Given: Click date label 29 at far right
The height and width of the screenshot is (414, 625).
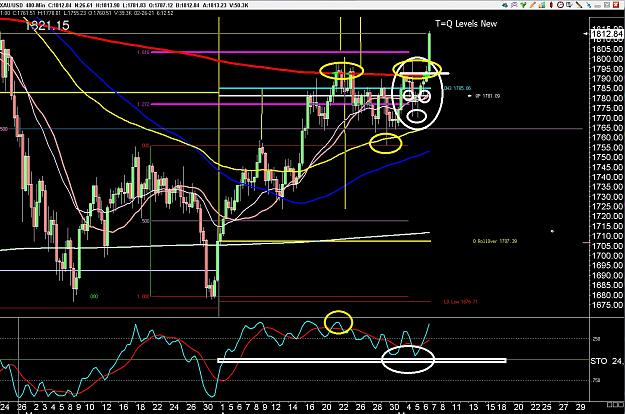Looking at the screenshot, I should point(581,407).
